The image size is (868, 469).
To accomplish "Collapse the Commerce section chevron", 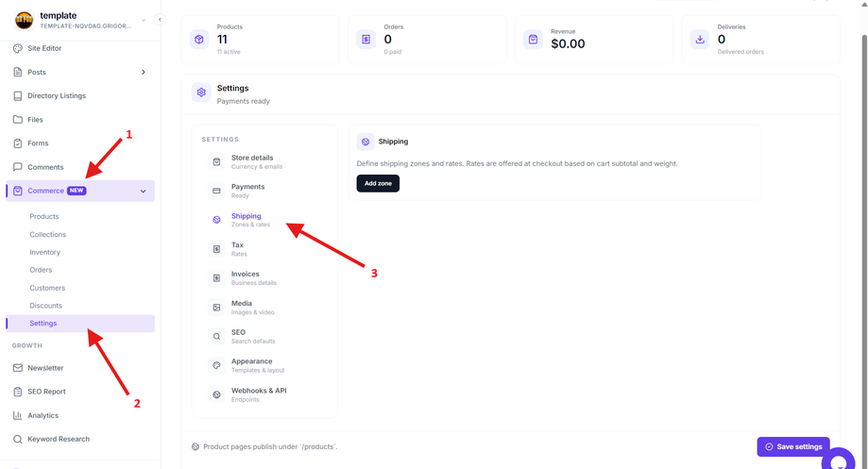I will (144, 191).
